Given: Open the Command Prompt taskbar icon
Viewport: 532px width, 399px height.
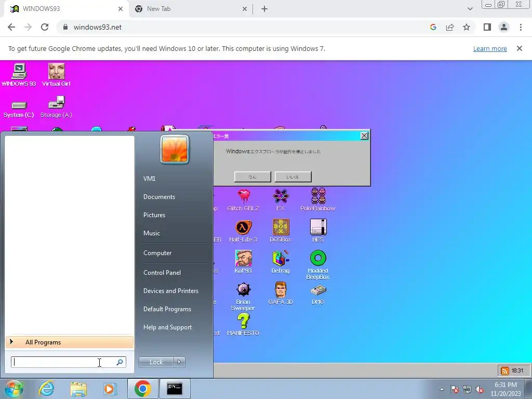Looking at the screenshot, I should click(175, 389).
